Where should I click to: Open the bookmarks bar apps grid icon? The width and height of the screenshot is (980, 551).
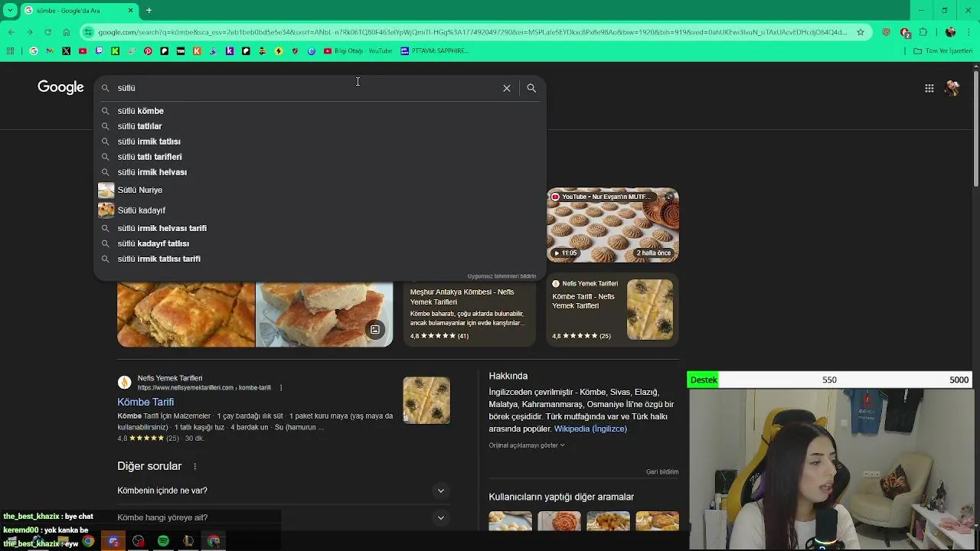point(10,51)
